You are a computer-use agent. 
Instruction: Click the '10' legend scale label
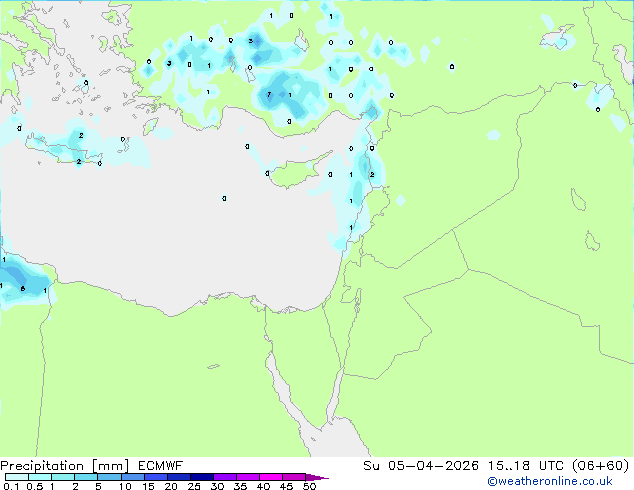pos(125,486)
